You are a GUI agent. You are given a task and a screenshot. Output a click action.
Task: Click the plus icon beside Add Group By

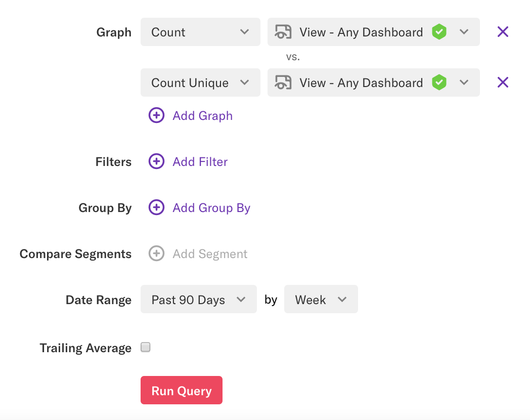point(156,207)
